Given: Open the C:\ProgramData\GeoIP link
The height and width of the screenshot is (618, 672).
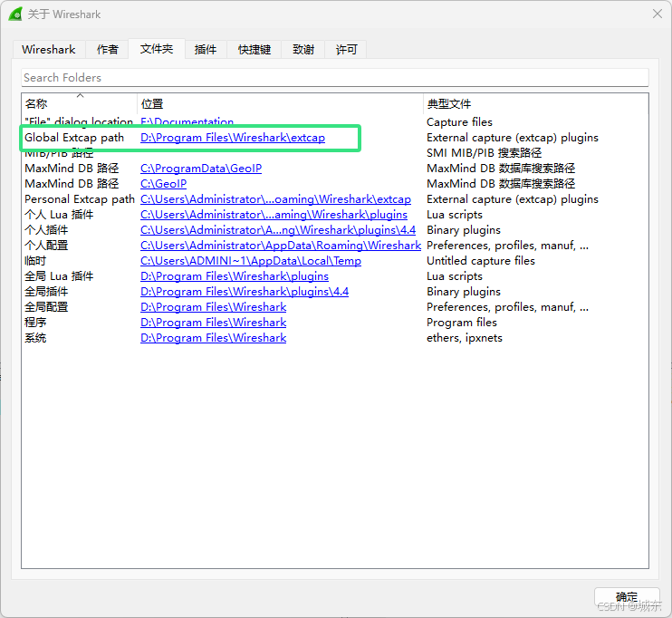Looking at the screenshot, I should (201, 169).
